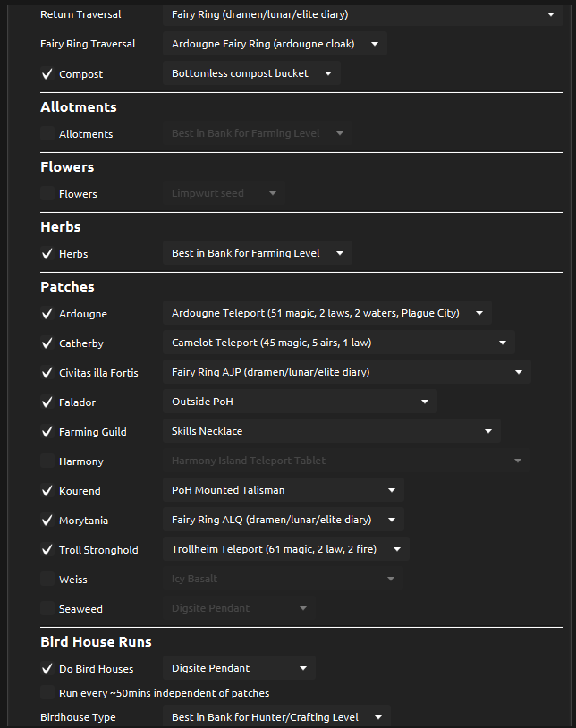576x728 pixels.
Task: Uncheck the Ardougne patch
Action: 47,314
